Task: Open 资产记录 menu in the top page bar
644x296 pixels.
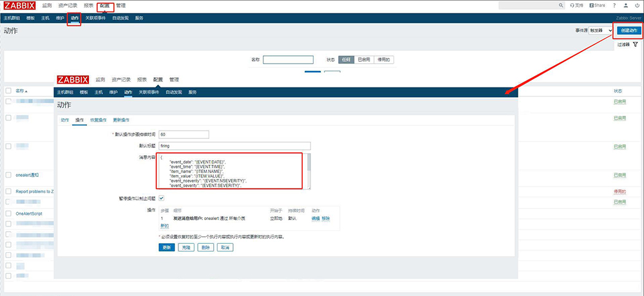Action: click(68, 6)
